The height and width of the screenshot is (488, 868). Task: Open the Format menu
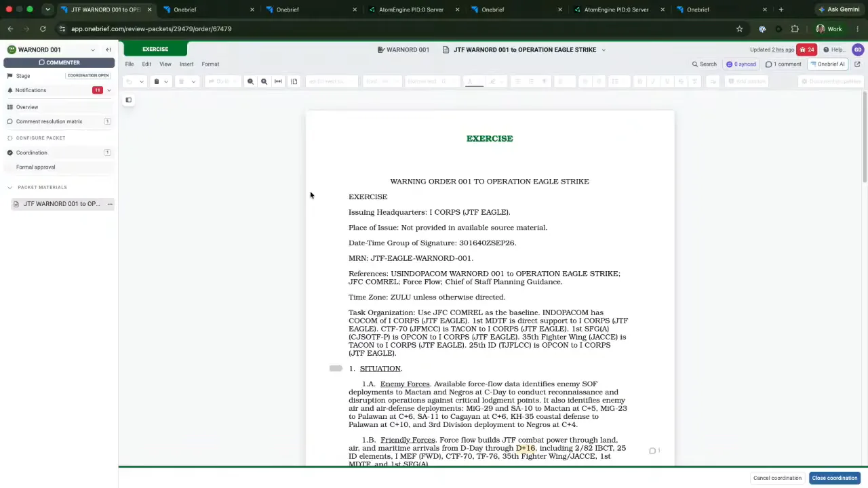click(210, 64)
